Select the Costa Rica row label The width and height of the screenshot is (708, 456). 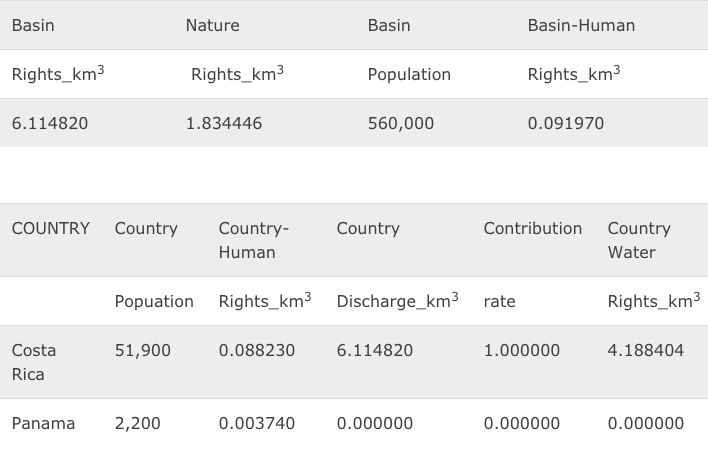click(34, 362)
